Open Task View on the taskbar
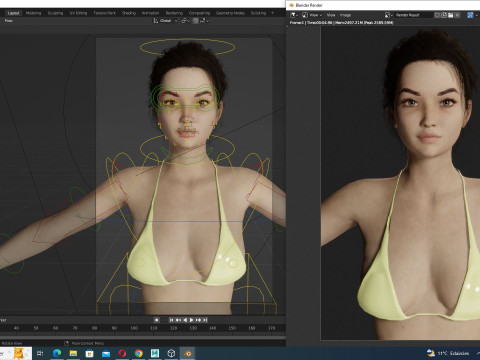Screen dimensions: 480x360 [x=40, y=353]
